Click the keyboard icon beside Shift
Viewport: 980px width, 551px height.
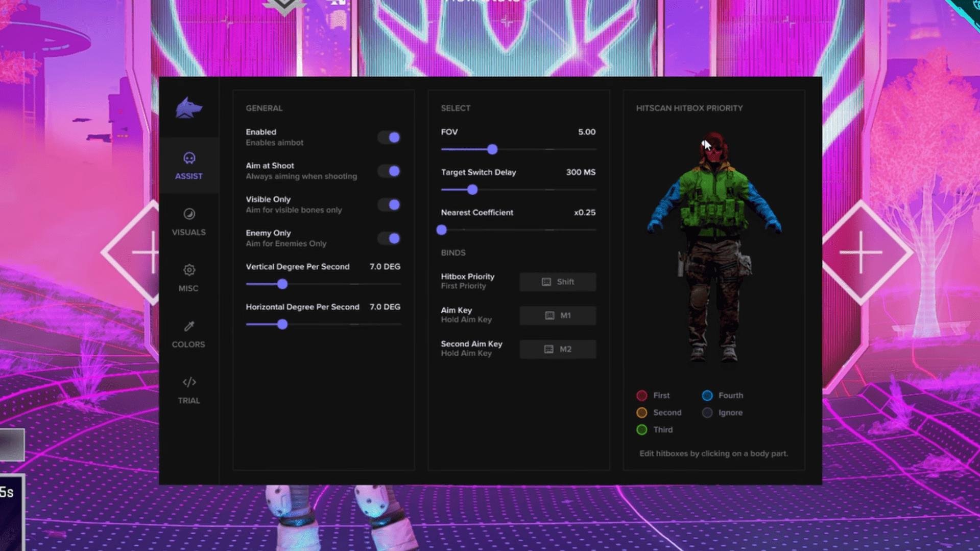coord(546,282)
